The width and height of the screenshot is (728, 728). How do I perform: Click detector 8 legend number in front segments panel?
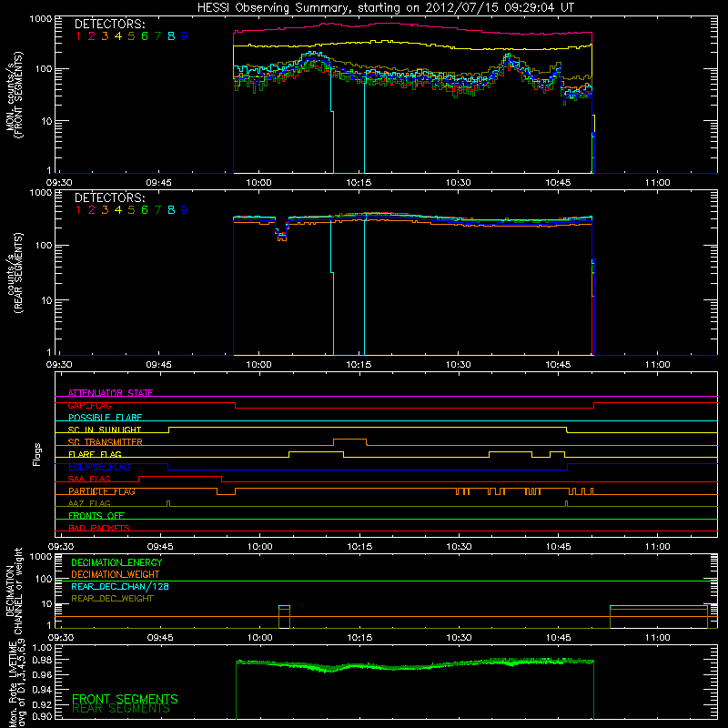point(171,36)
